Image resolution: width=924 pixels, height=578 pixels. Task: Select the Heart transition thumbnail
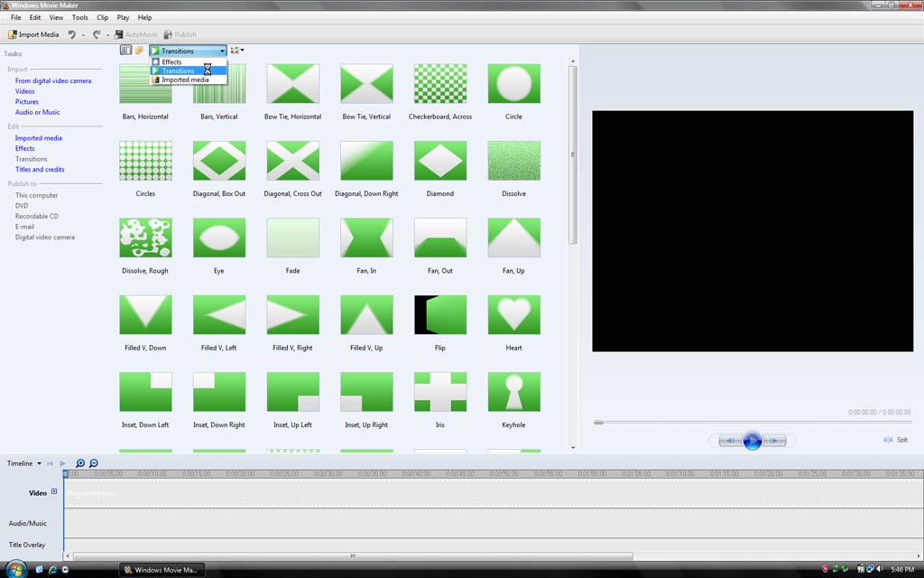[x=513, y=315]
